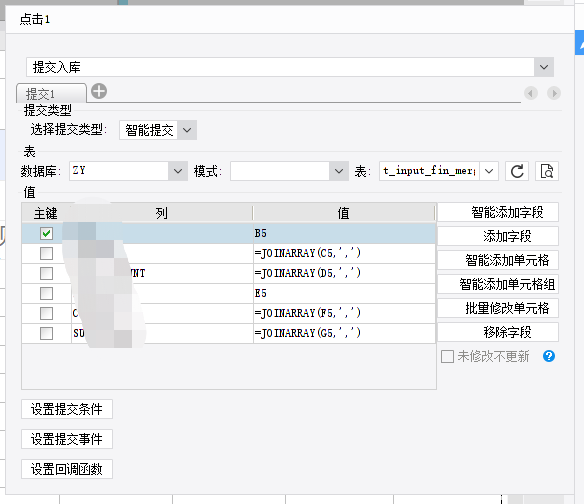Click the 列 column header
584x504 pixels.
click(x=162, y=213)
